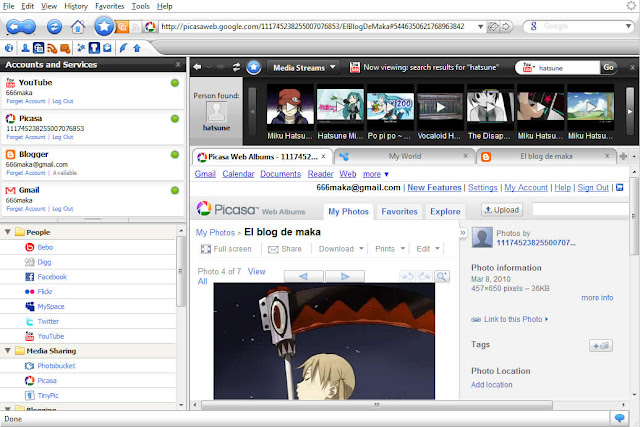Click the reload page icon
The height and width of the screenshot is (427, 640).
[54, 27]
